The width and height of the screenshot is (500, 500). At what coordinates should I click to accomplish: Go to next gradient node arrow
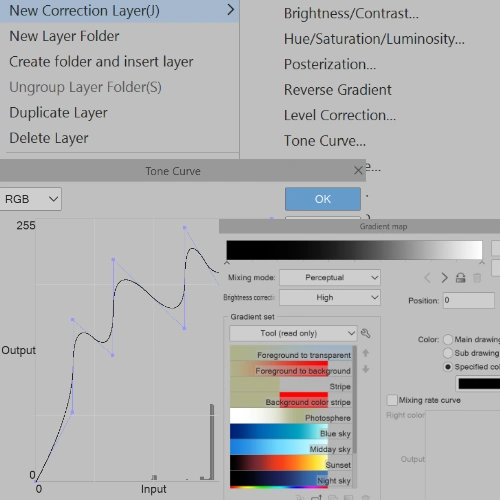(444, 278)
